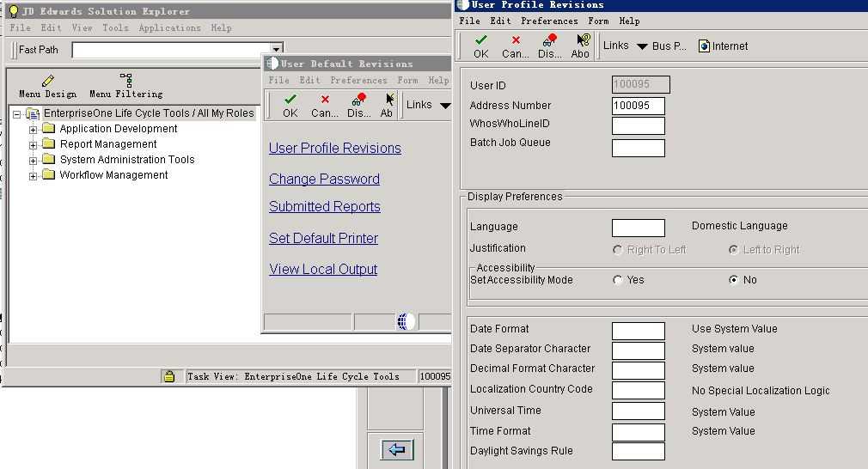The height and width of the screenshot is (469, 868).
Task: Open the Submitted Reports link
Action: (x=325, y=206)
